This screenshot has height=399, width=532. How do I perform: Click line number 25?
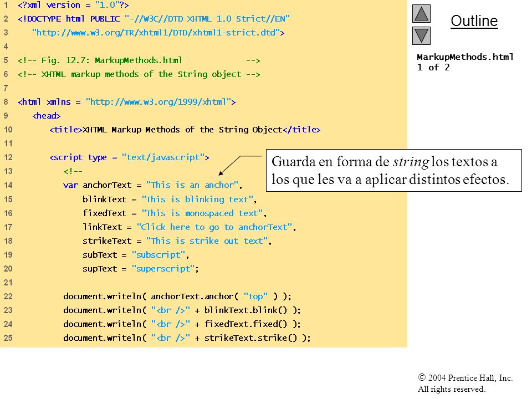(8, 338)
